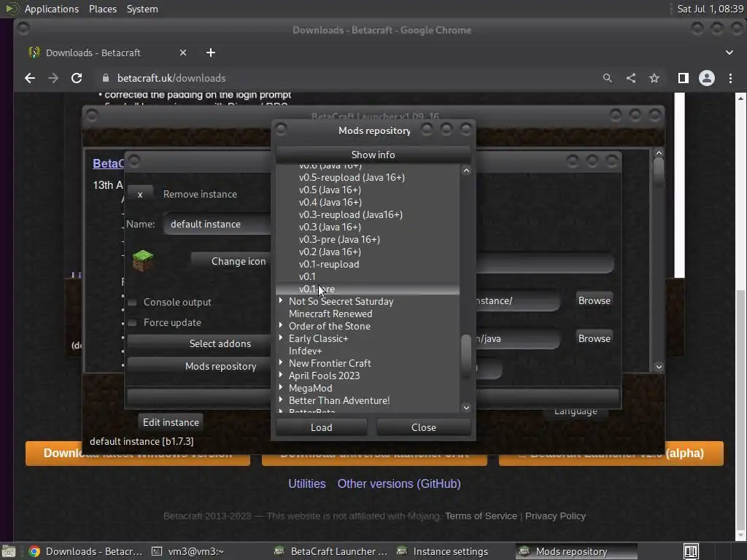Bookmark this page with star icon
This screenshot has height=560, width=747.
[x=654, y=78]
